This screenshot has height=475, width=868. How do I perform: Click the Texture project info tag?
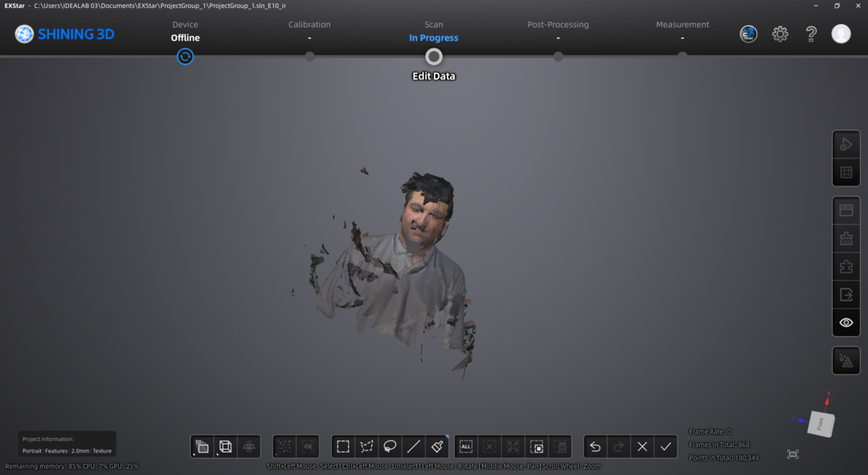[102, 451]
